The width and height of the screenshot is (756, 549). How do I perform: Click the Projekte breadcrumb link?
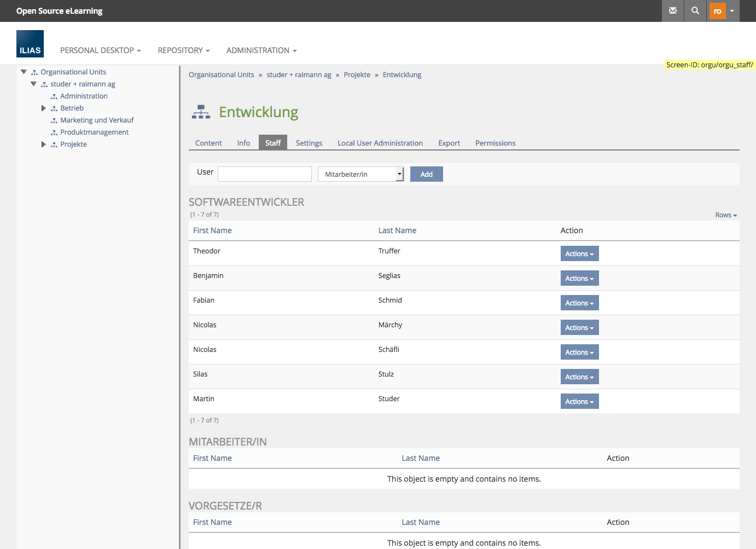(357, 75)
